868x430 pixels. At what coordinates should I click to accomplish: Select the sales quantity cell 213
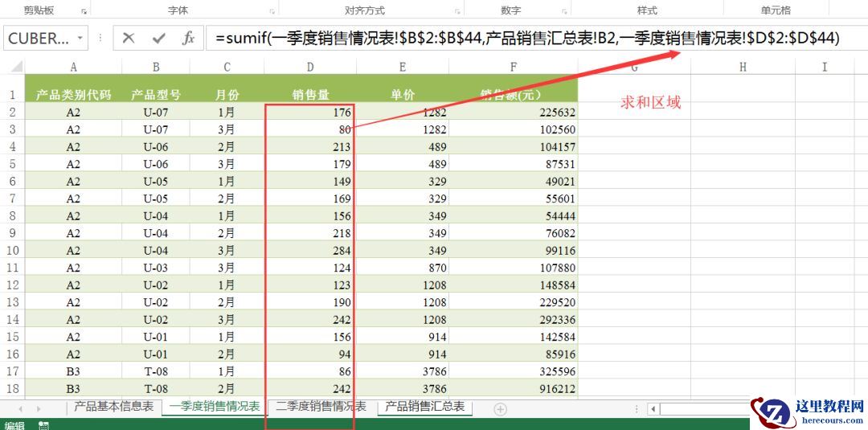point(310,146)
